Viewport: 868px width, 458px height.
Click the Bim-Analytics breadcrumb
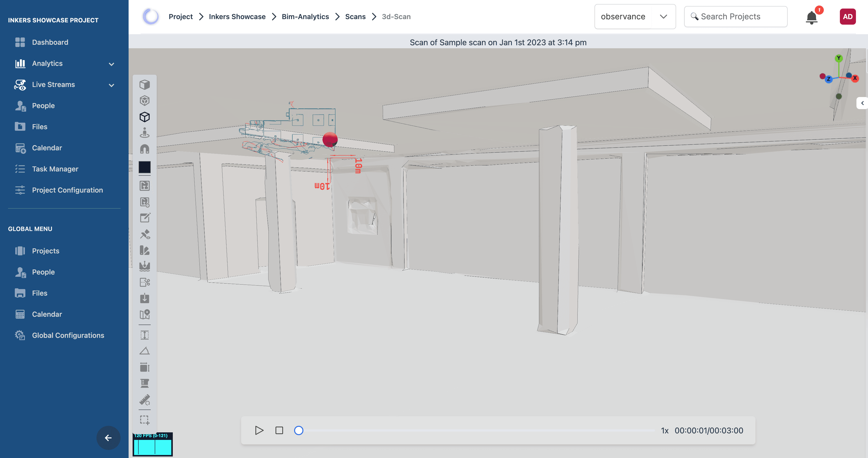305,17
